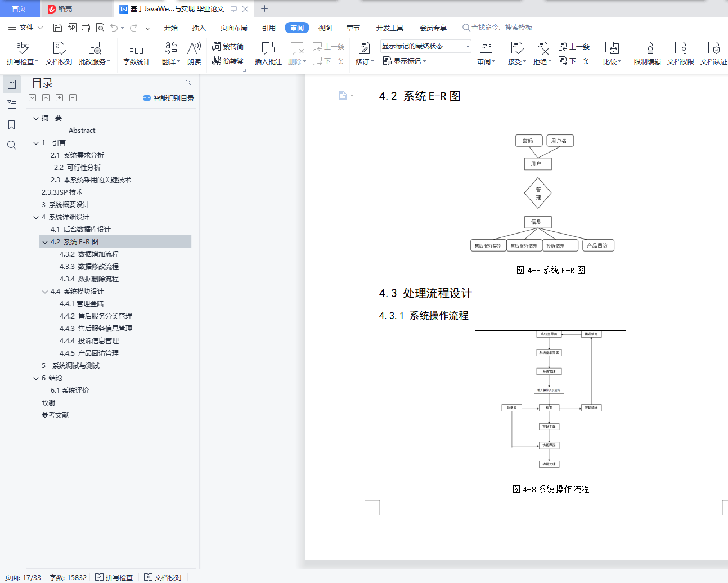Open Print Preview from the quick access bar
The height and width of the screenshot is (583, 728).
[x=100, y=28]
